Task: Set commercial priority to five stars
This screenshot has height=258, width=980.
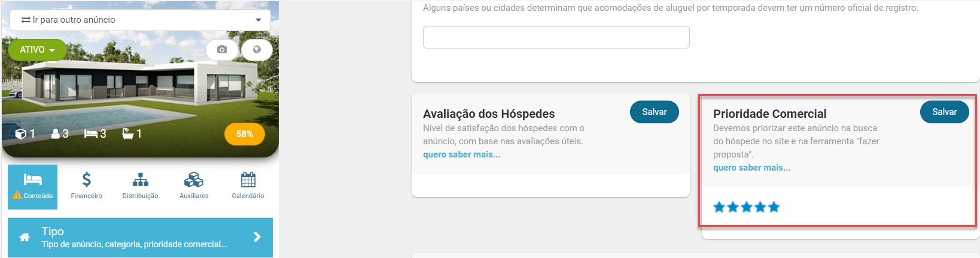Action: click(x=774, y=207)
